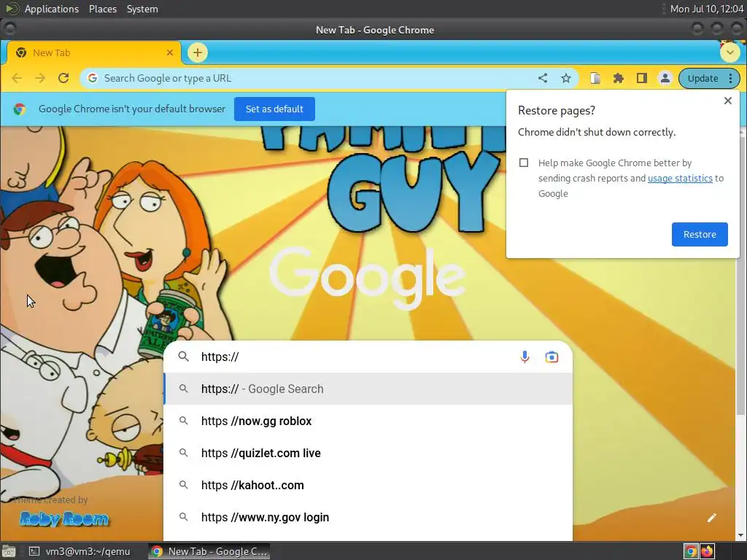
Task: Click the Roby Room theme creator logo
Action: 64,518
